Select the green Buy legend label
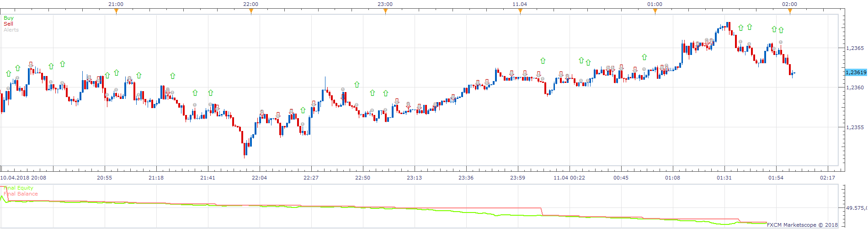The width and height of the screenshot is (868, 229). click(9, 18)
